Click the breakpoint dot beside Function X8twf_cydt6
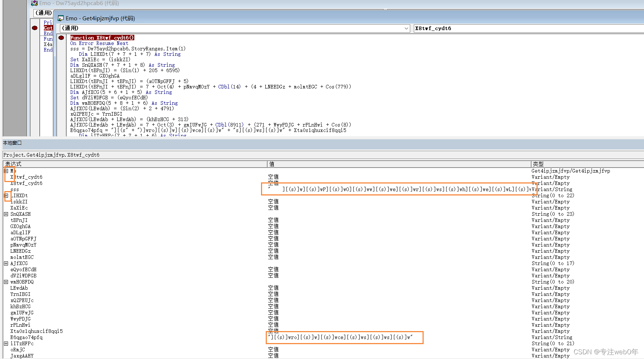 (x=61, y=38)
